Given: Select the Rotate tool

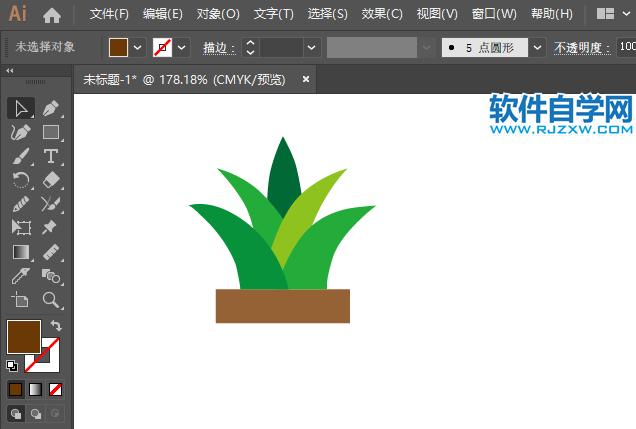Looking at the screenshot, I should click(x=21, y=180).
